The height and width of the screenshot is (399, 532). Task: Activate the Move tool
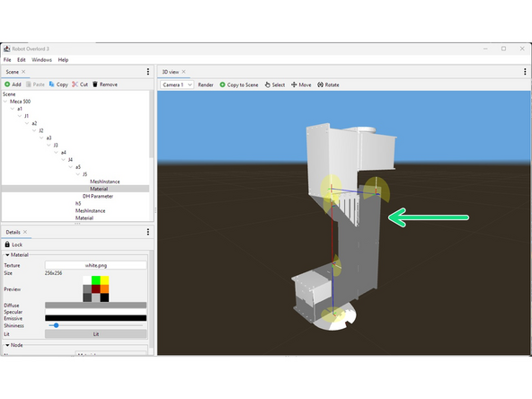pyautogui.click(x=301, y=84)
